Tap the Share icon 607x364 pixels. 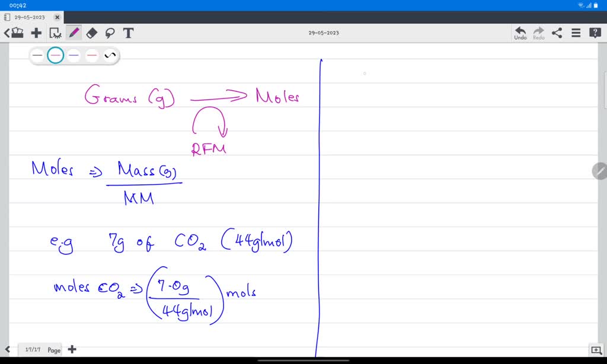556,33
